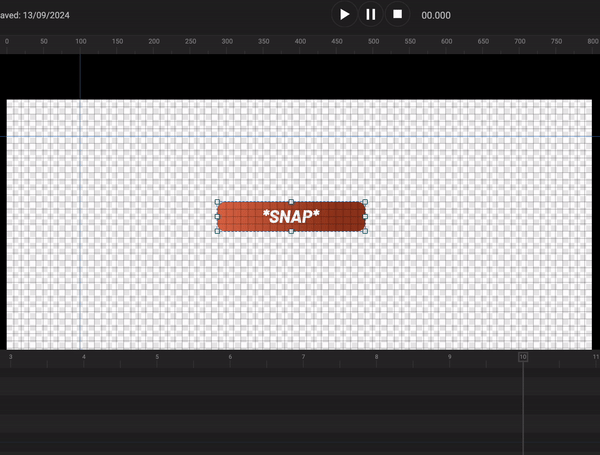The height and width of the screenshot is (455, 600).
Task: Click the 250 mark on horizontal ruler
Action: click(x=191, y=41)
